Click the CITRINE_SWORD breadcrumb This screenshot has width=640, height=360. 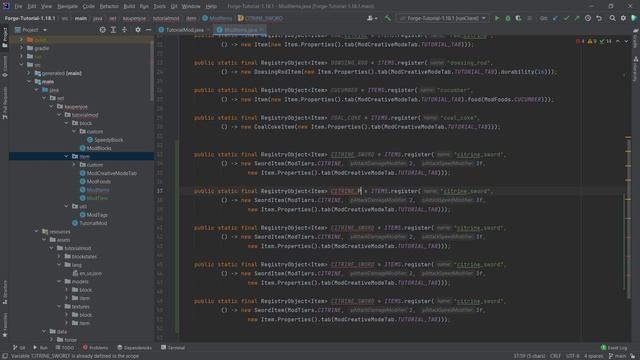[x=260, y=18]
